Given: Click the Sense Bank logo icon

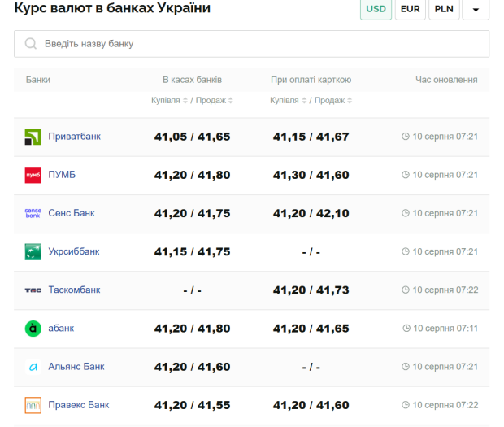Looking at the screenshot, I should coord(33,213).
